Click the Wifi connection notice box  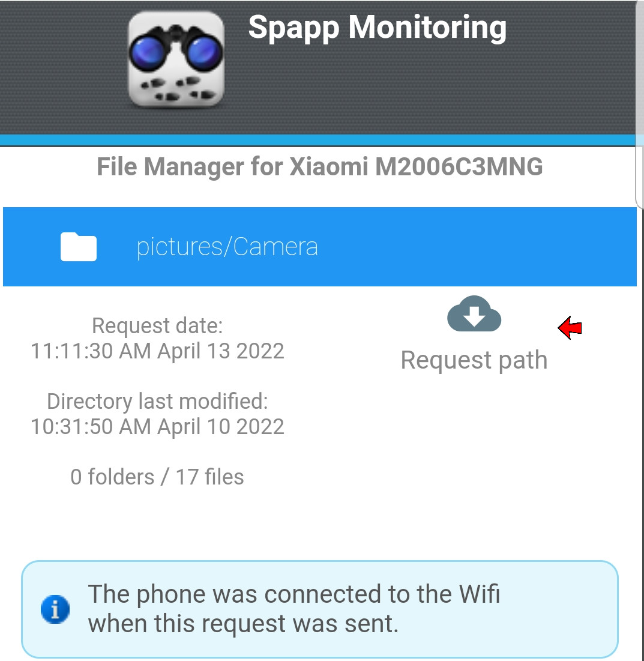coord(320,609)
